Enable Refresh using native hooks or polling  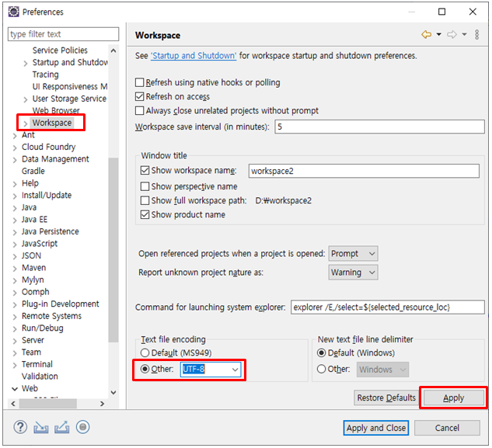coord(140,82)
